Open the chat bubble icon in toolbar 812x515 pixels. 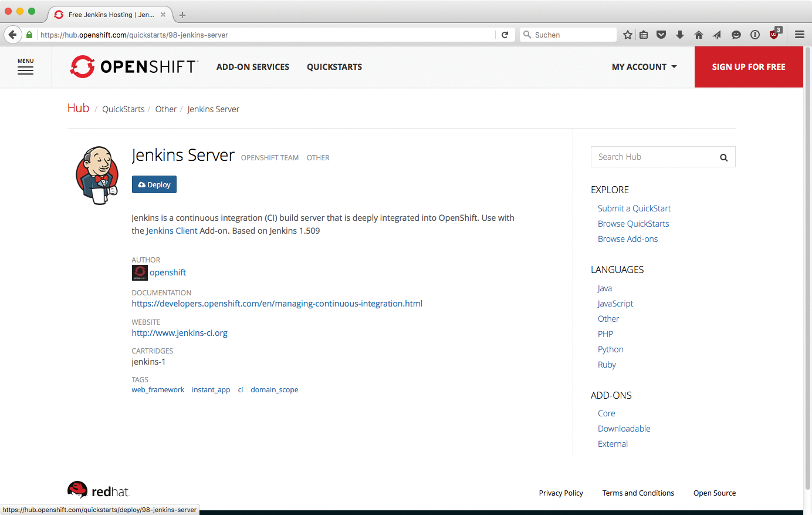[x=736, y=35]
